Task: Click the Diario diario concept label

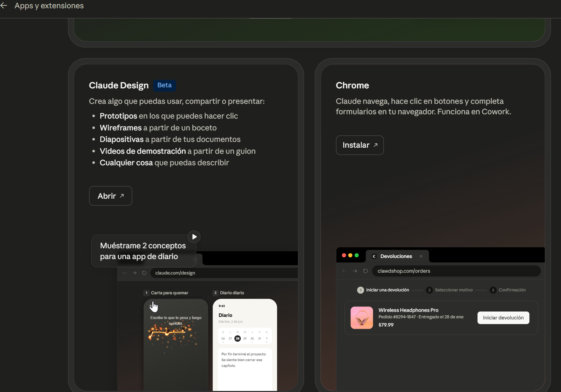Action: point(229,293)
